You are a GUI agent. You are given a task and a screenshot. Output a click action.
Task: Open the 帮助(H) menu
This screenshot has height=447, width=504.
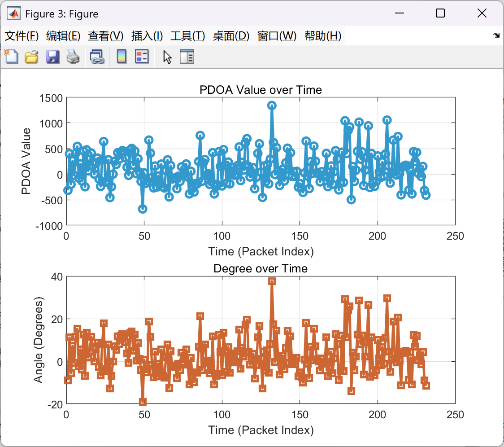click(x=323, y=36)
